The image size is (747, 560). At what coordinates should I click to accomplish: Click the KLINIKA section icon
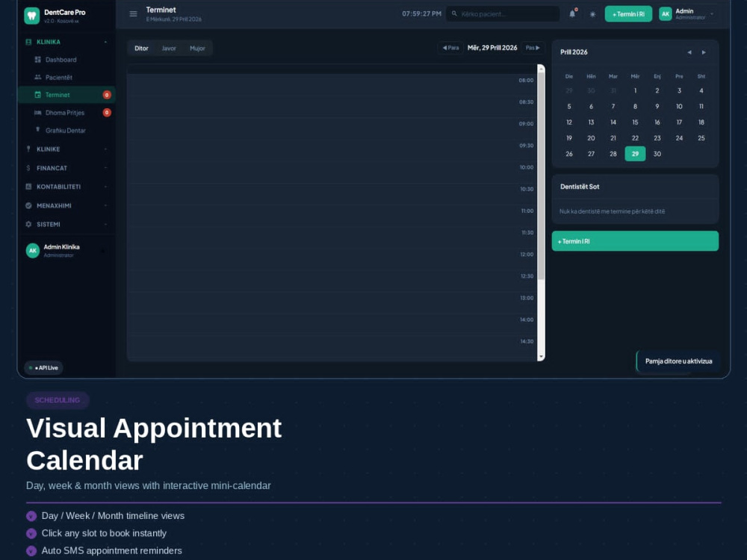pos(28,42)
